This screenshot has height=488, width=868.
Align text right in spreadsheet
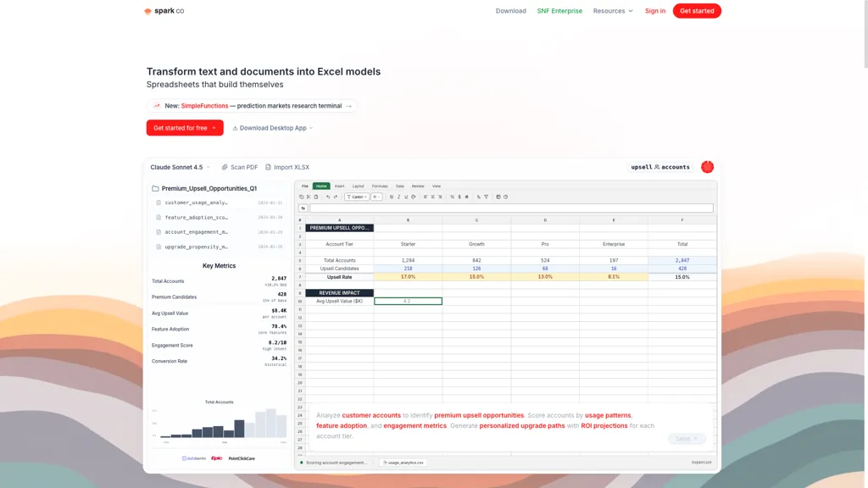coord(440,197)
